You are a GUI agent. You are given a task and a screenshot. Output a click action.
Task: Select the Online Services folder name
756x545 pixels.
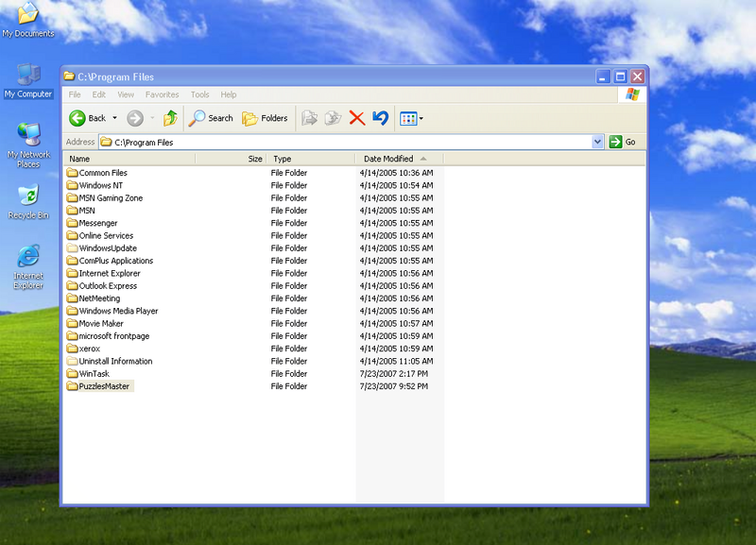[x=106, y=235]
